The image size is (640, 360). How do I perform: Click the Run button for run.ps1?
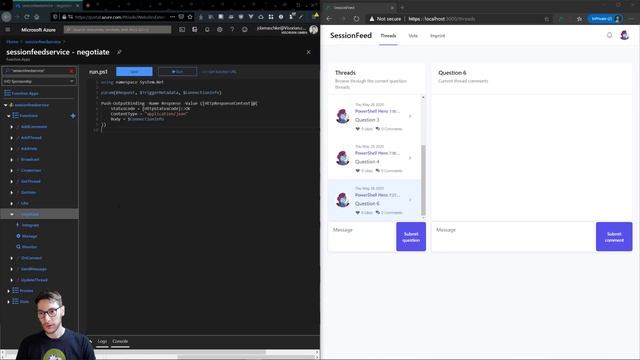click(x=178, y=71)
